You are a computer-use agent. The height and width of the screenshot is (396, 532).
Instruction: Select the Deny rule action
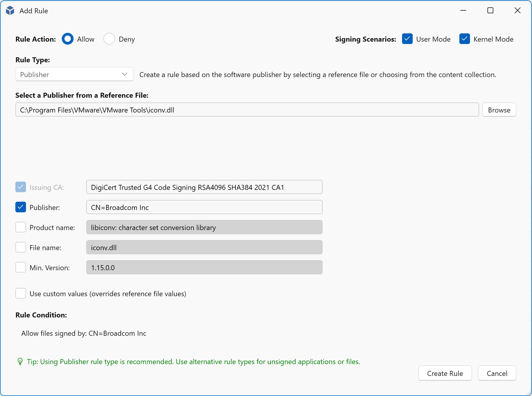109,39
